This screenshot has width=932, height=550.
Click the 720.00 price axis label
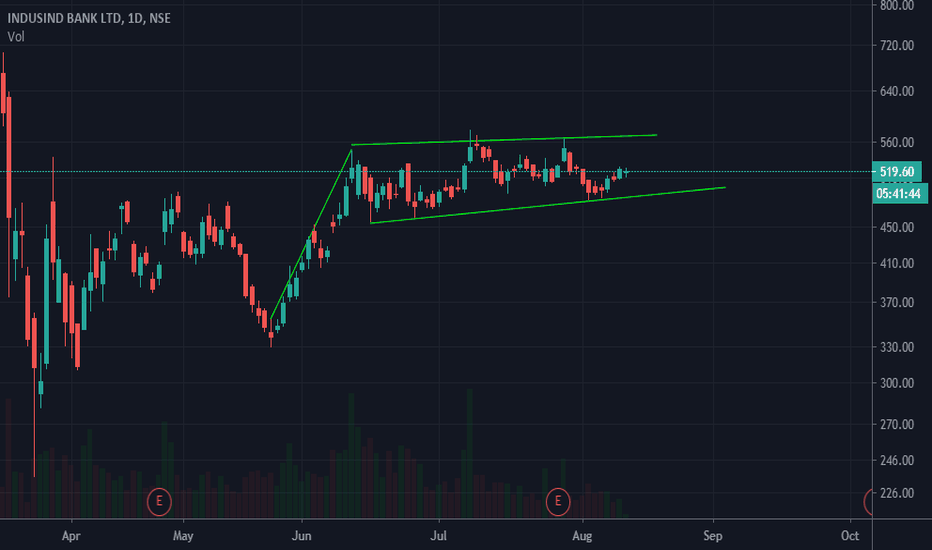[897, 45]
